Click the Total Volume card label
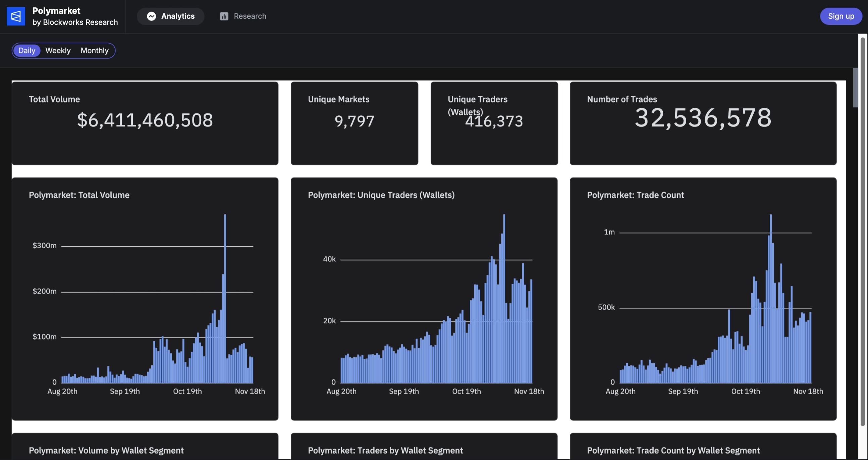 point(54,99)
